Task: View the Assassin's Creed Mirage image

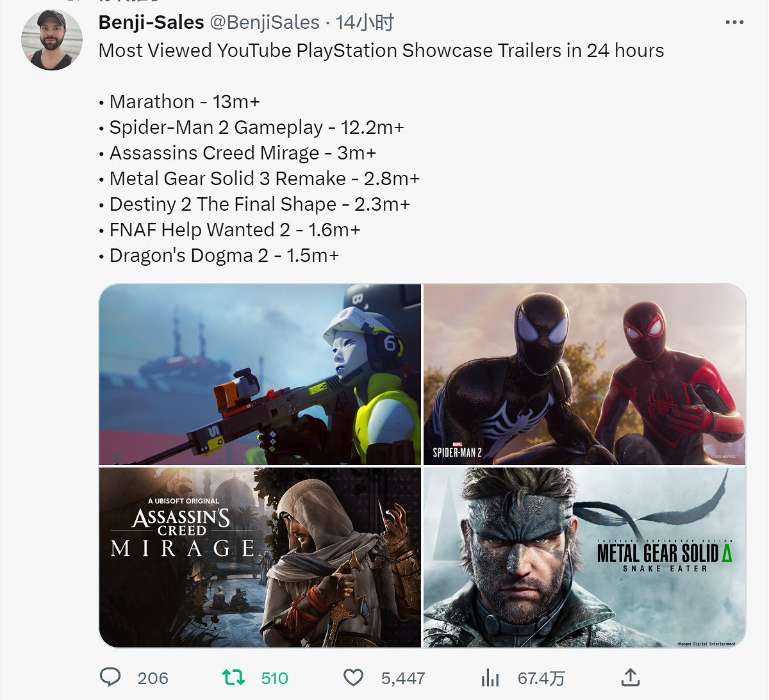Action: pos(260,557)
